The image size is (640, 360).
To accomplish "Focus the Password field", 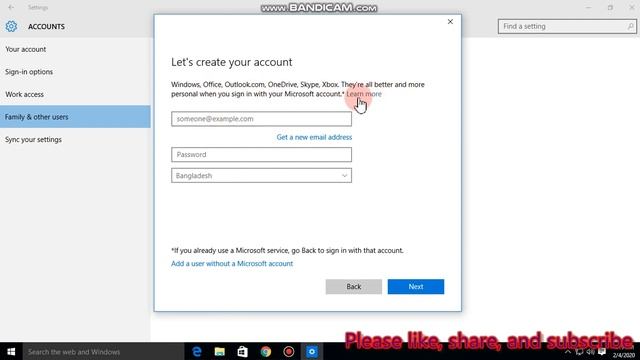I will (x=261, y=155).
